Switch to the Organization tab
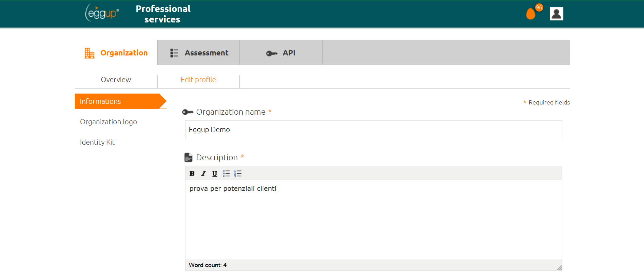The height and width of the screenshot is (279, 644). [x=116, y=53]
